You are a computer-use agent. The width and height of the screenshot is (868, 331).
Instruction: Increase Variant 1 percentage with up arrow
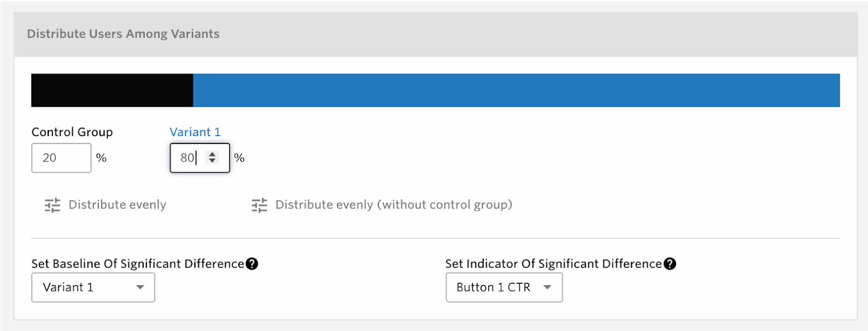click(212, 154)
